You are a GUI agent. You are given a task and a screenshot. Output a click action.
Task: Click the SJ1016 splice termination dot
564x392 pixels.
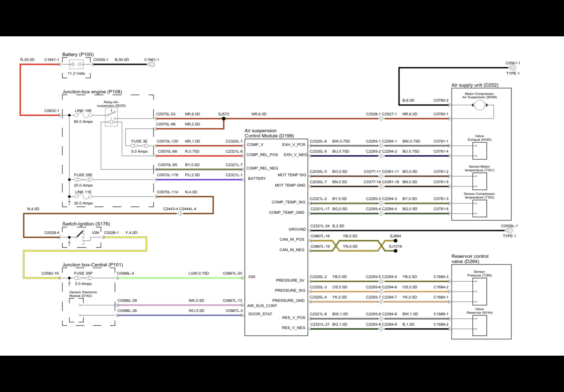point(396,251)
